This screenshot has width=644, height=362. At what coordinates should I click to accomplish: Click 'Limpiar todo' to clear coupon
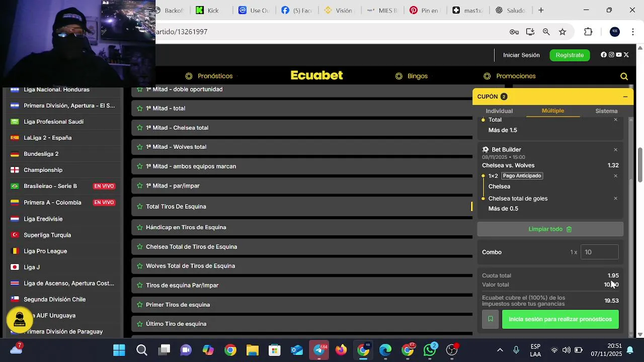click(550, 229)
